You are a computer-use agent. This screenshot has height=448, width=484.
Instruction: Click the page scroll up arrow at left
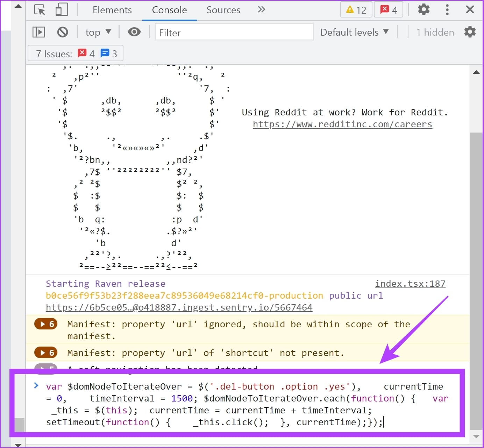coord(18,6)
